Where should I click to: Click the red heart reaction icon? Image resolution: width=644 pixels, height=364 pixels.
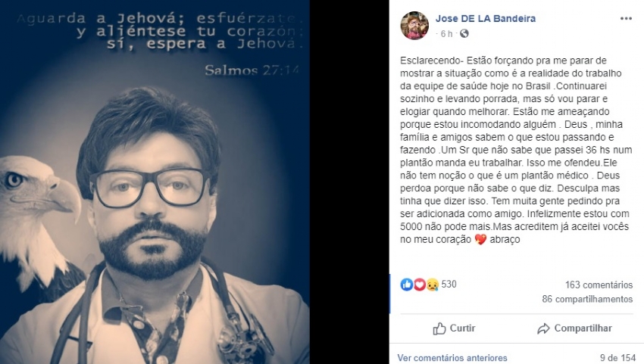pyautogui.click(x=419, y=285)
